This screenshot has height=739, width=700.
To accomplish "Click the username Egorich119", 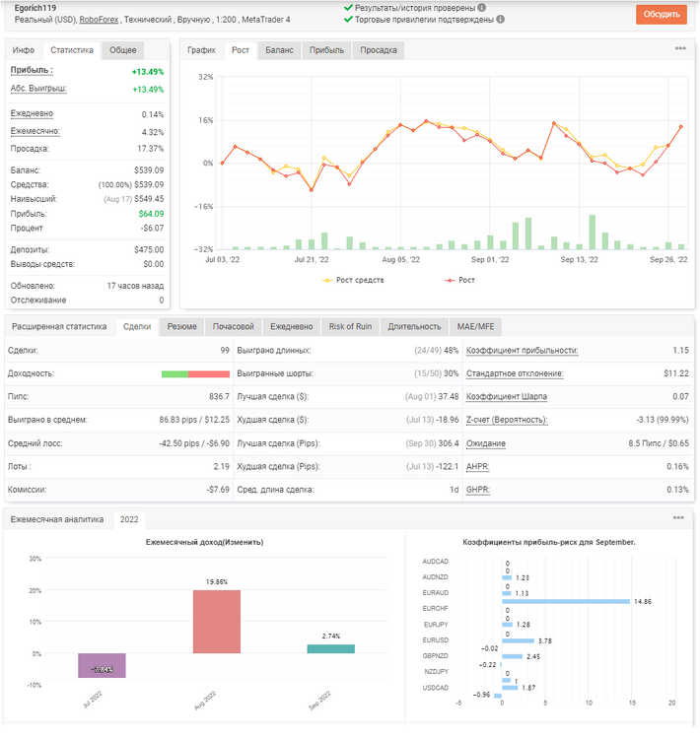I will pyautogui.click(x=35, y=8).
